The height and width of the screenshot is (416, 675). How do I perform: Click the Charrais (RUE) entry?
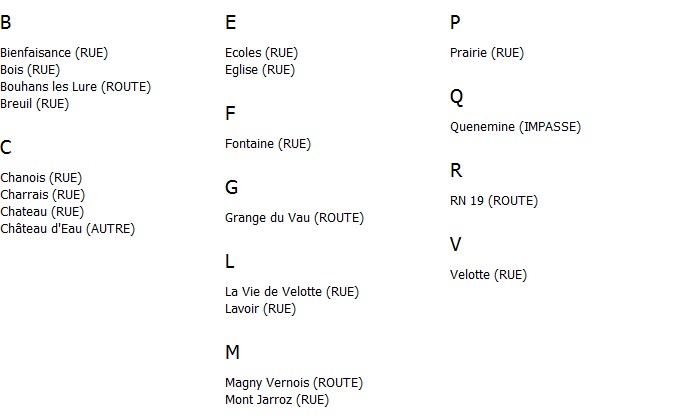point(43,195)
